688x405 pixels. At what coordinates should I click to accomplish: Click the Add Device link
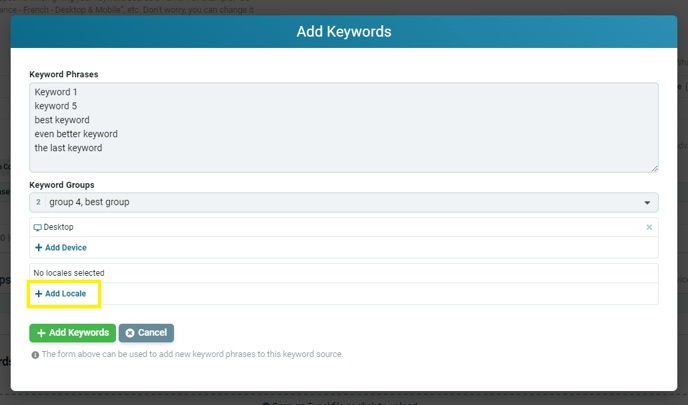click(x=61, y=247)
